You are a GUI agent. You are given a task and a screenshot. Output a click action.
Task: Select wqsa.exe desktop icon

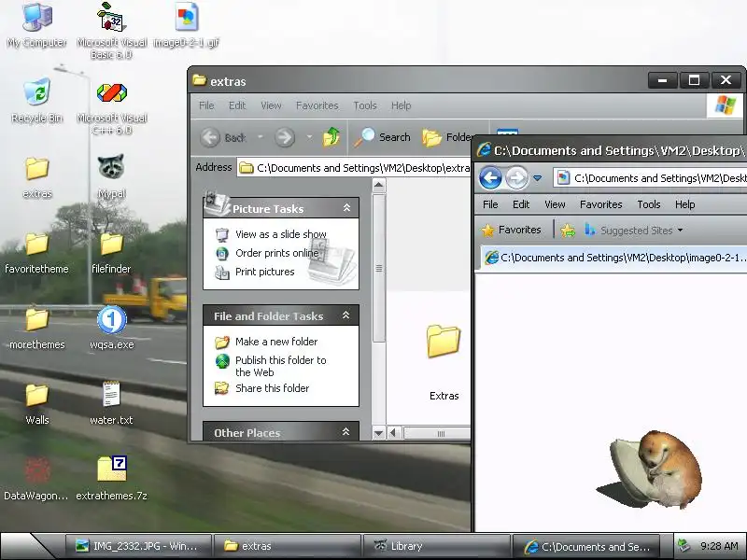pos(111,328)
